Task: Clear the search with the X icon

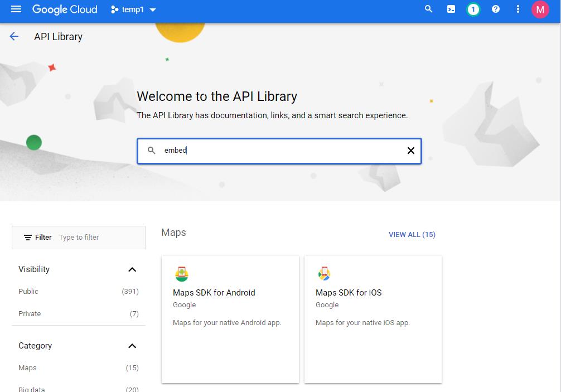Action: (411, 151)
